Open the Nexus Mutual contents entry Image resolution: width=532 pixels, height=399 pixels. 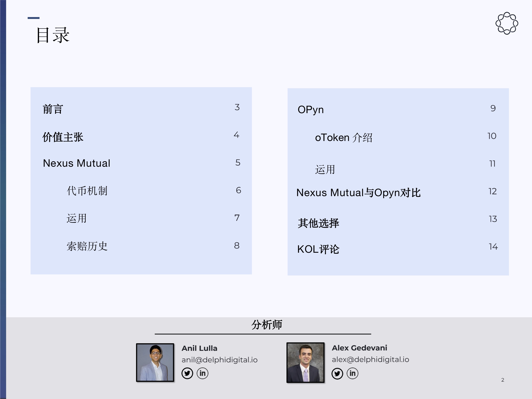click(76, 163)
